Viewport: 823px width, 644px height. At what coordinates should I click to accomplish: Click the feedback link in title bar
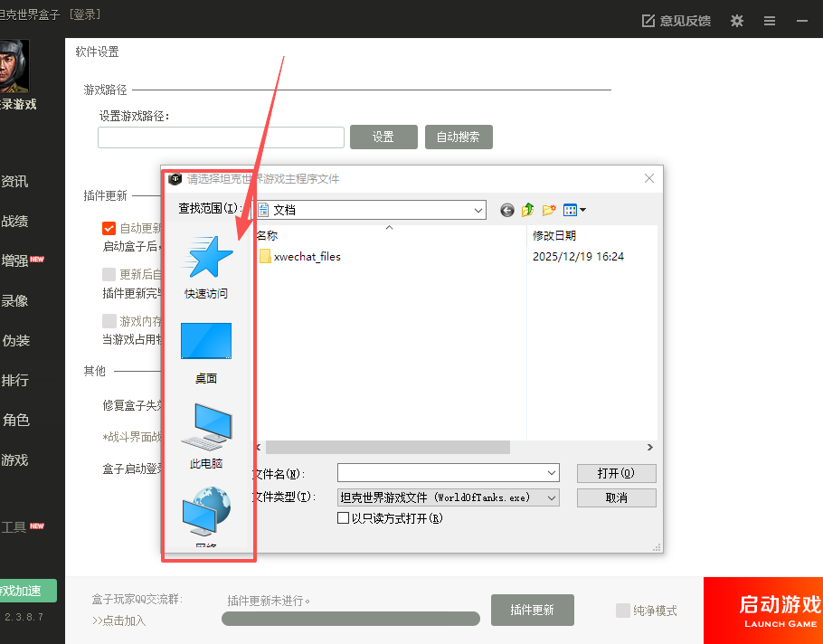pyautogui.click(x=676, y=21)
